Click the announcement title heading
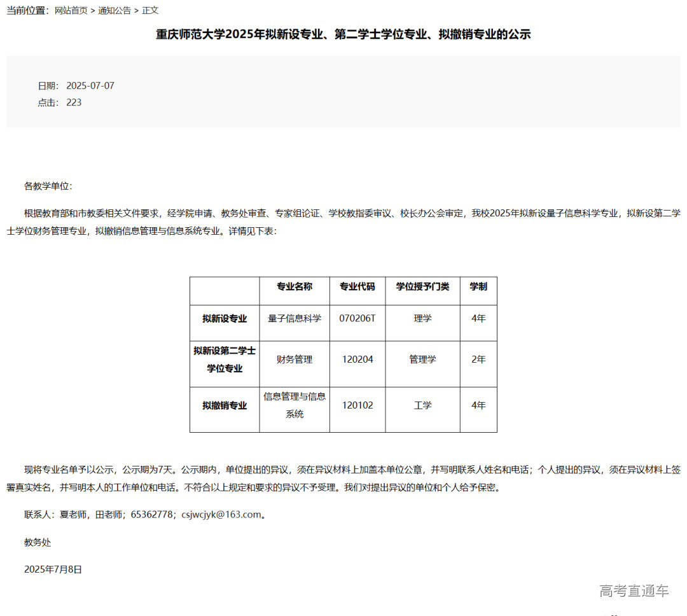 pos(343,34)
